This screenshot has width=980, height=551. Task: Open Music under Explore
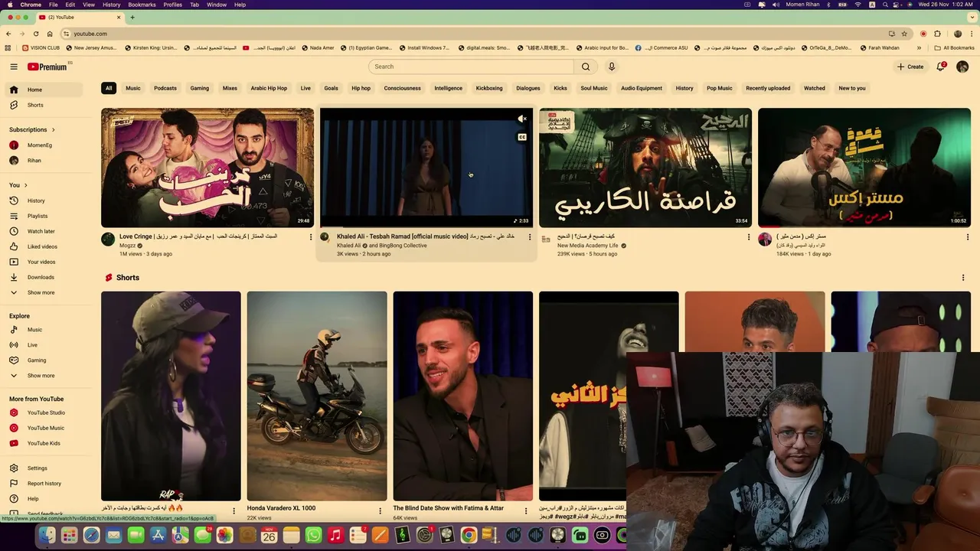tap(44, 330)
